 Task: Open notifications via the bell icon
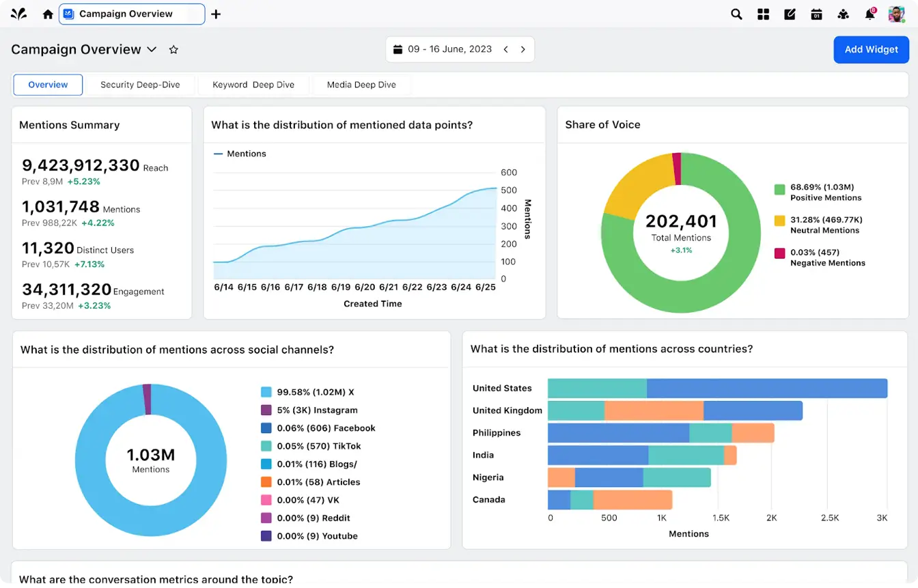pyautogui.click(x=868, y=14)
